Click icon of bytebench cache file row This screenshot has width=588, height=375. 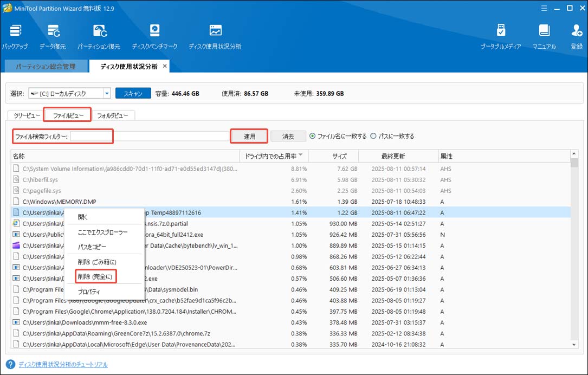(x=16, y=245)
